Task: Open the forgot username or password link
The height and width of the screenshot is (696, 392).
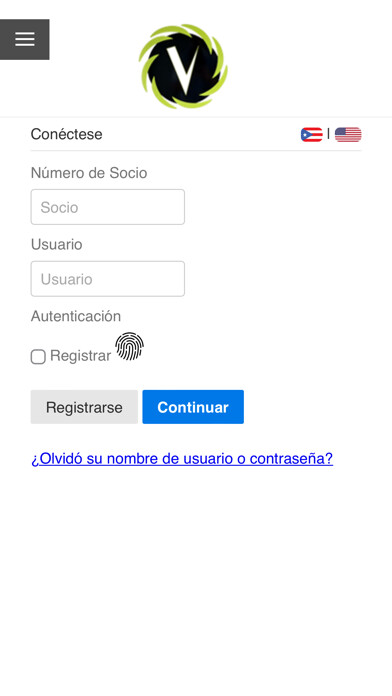Action: 182,459
